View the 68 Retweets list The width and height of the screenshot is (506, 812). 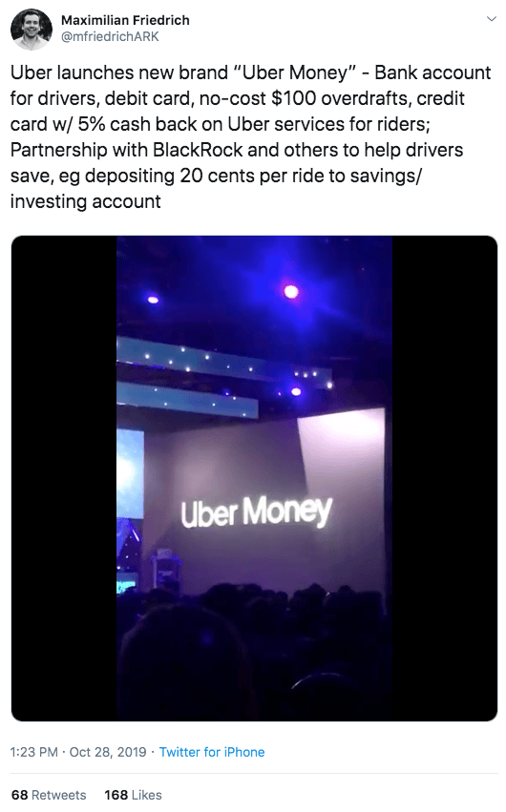(49, 795)
